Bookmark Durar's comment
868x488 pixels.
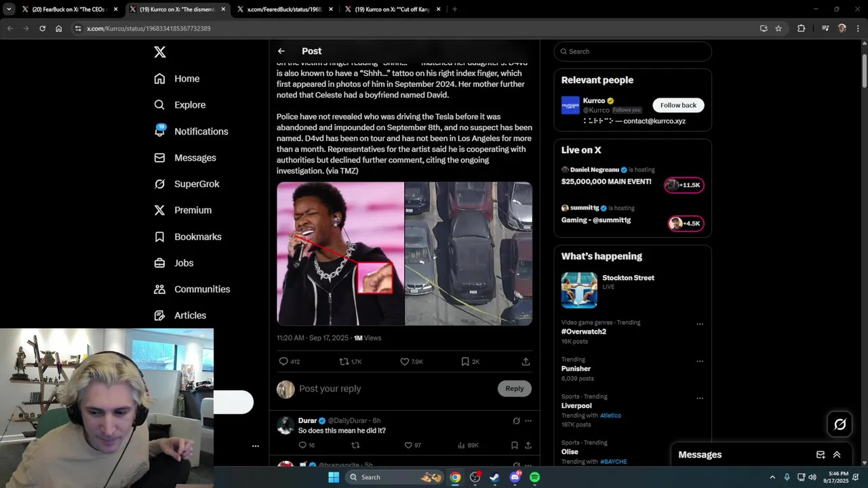[514, 445]
